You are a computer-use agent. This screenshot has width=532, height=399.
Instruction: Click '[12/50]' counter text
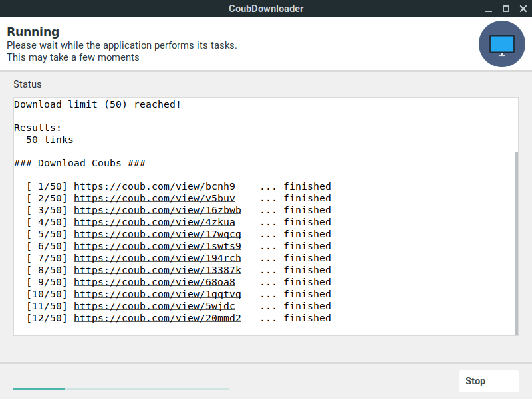(47, 318)
